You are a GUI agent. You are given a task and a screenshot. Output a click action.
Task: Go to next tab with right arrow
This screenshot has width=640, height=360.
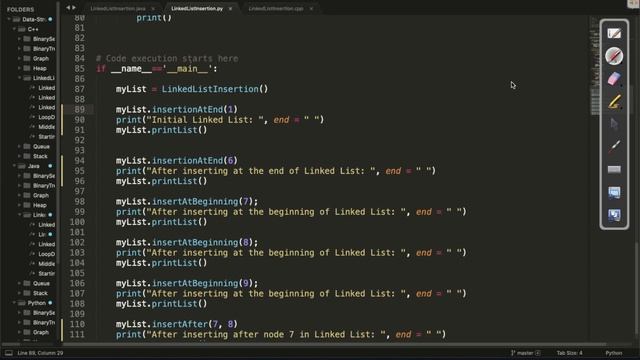click(x=73, y=8)
